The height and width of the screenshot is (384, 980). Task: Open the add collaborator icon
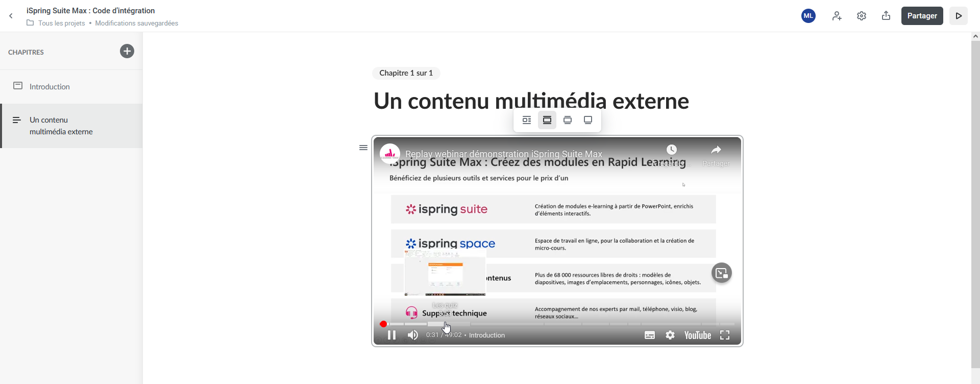(x=837, y=16)
